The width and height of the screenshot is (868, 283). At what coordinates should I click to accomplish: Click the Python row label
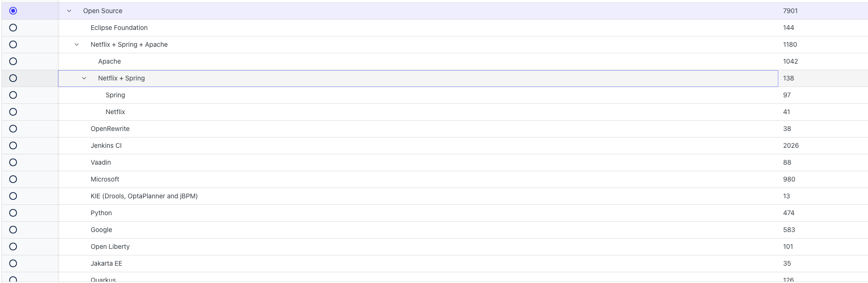coord(101,213)
